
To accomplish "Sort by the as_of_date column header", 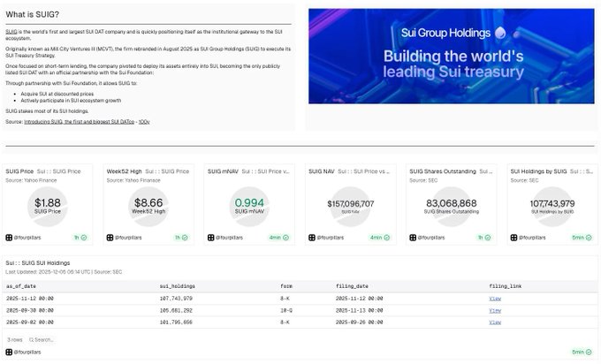I will tap(21, 286).
